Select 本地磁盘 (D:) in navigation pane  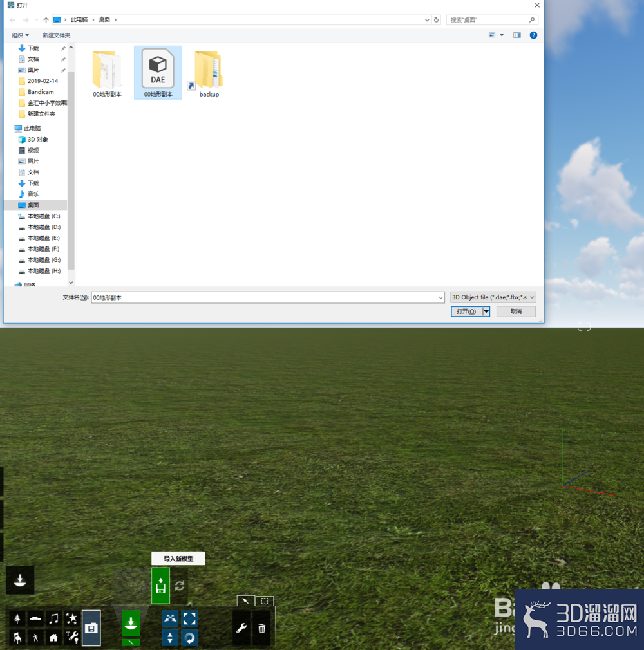pyautogui.click(x=39, y=227)
